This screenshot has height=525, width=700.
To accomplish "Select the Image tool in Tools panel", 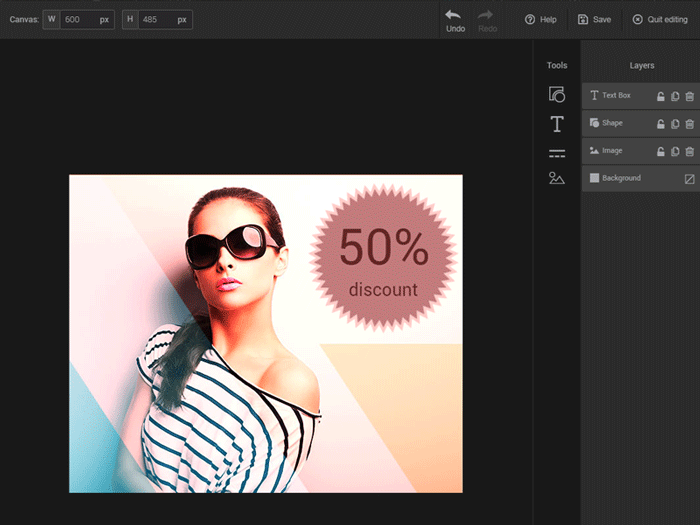I will tap(557, 179).
